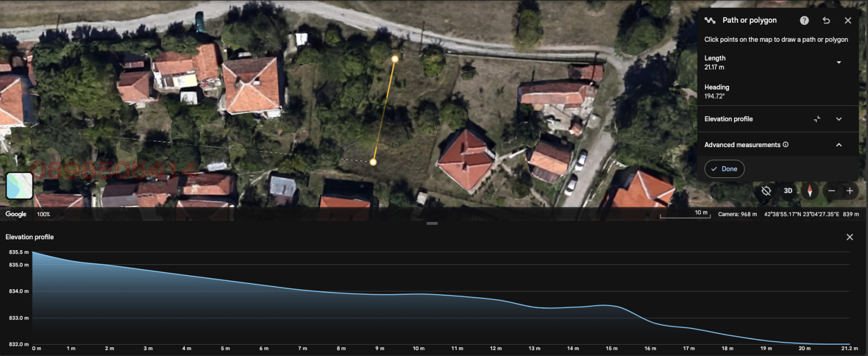The image size is (868, 356).
Task: Collapse the Elevation profile section chevron
Action: (839, 119)
